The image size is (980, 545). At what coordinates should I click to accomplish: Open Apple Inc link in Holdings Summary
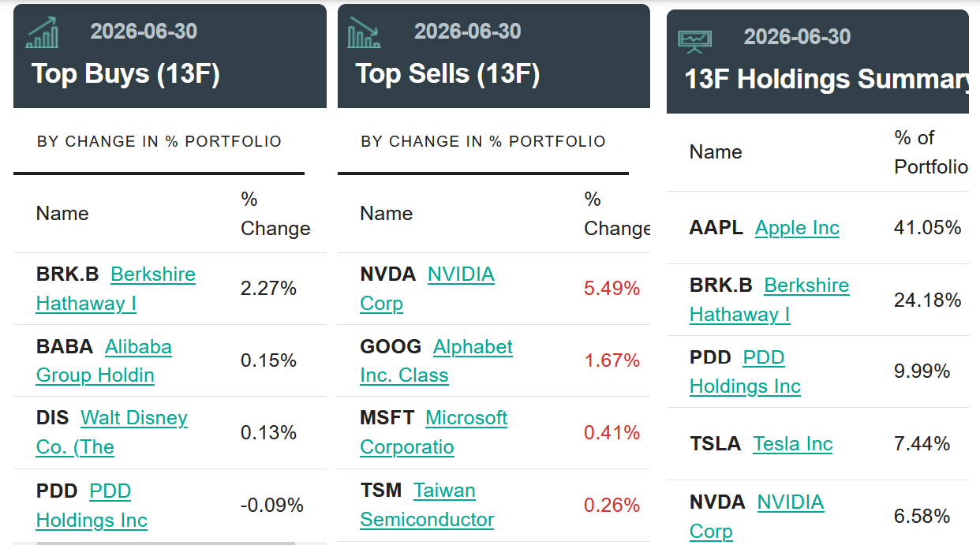click(797, 228)
